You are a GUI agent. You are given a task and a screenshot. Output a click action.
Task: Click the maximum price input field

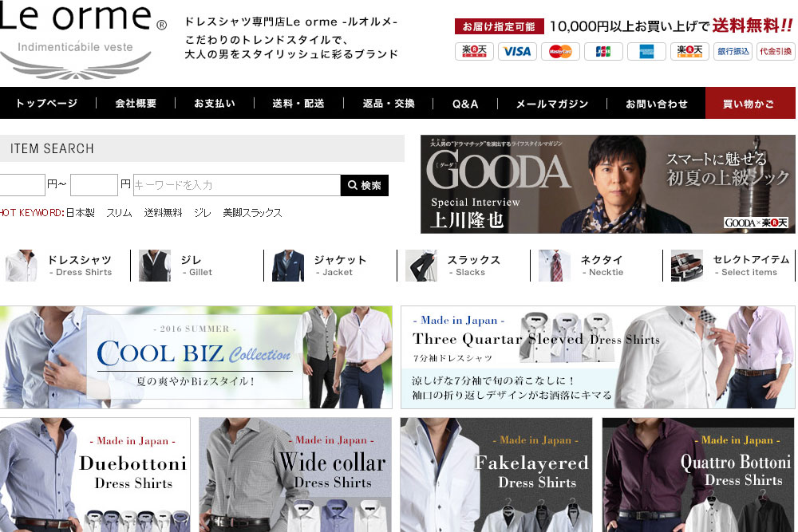[x=94, y=184]
